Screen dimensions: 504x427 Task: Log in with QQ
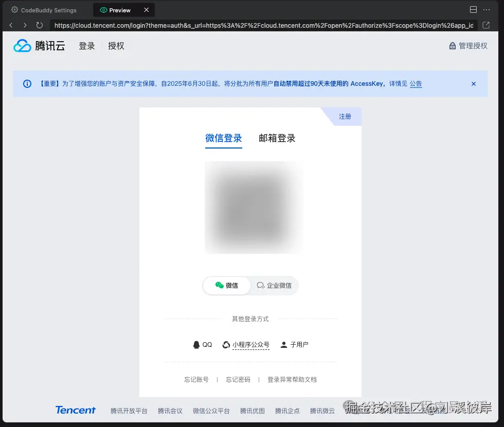point(203,345)
